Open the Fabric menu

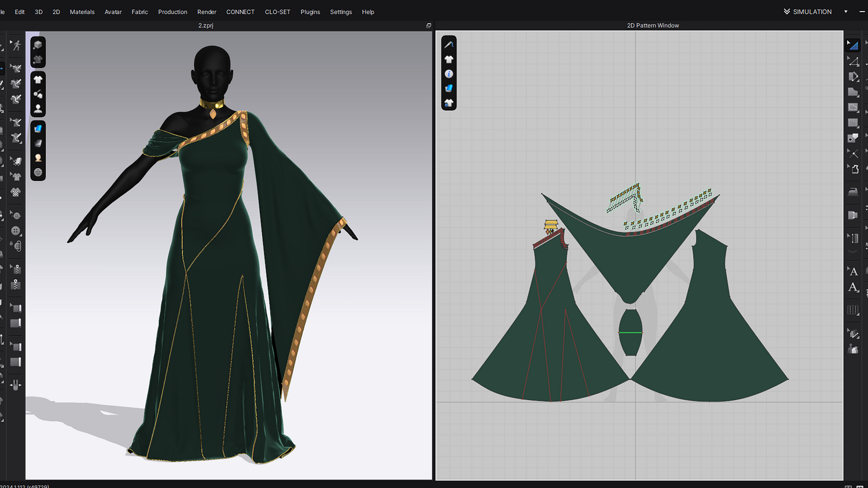click(139, 12)
